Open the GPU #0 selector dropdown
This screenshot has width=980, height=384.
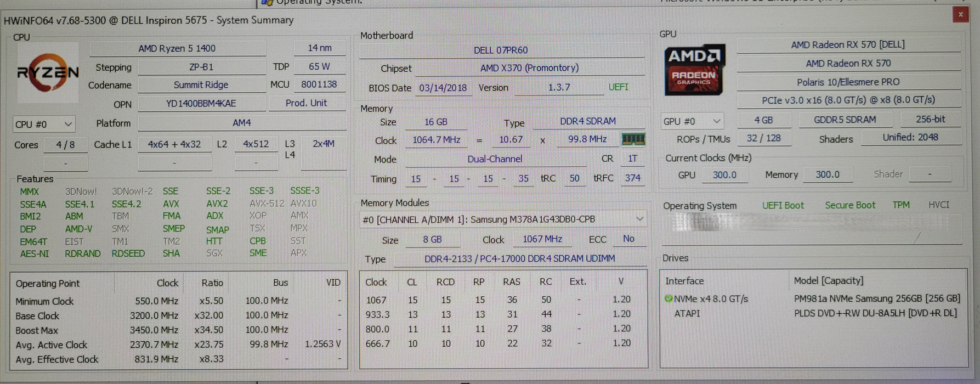(692, 121)
